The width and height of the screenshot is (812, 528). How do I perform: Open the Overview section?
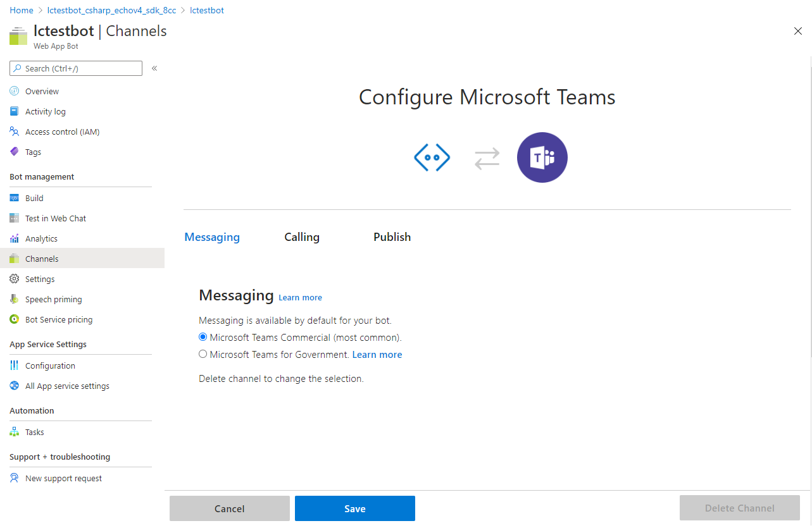(x=41, y=91)
